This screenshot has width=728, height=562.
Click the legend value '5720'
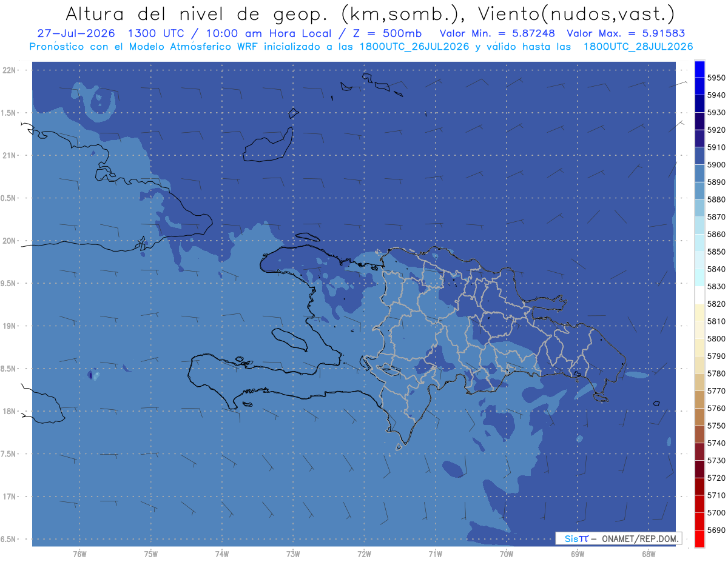716,478
